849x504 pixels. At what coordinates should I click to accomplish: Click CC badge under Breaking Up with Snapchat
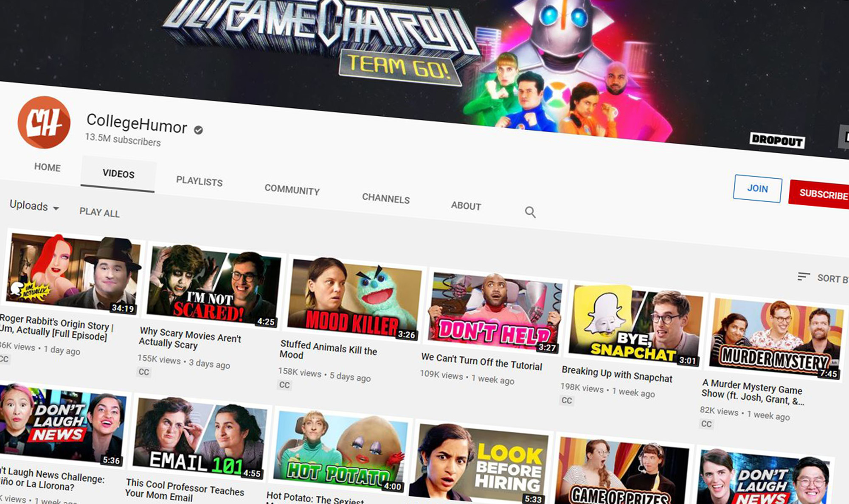click(567, 400)
